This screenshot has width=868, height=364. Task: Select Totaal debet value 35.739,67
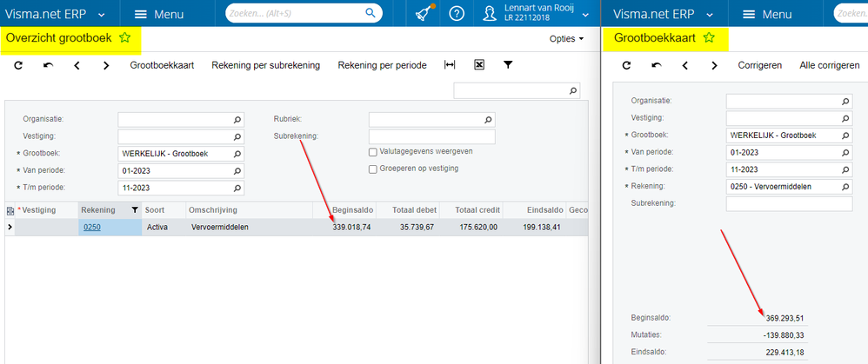[x=417, y=227]
